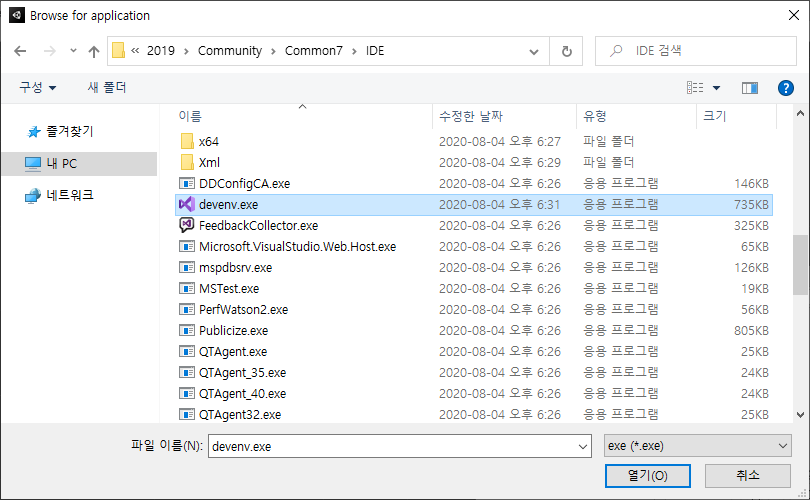Open the 구성 menu
810x500 pixels.
(x=38, y=87)
